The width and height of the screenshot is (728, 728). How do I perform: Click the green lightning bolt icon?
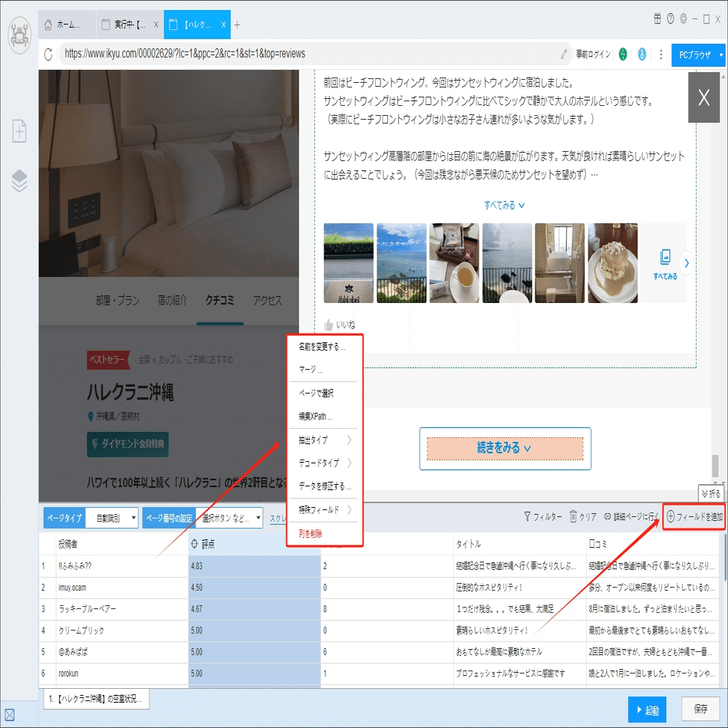pos(623,54)
